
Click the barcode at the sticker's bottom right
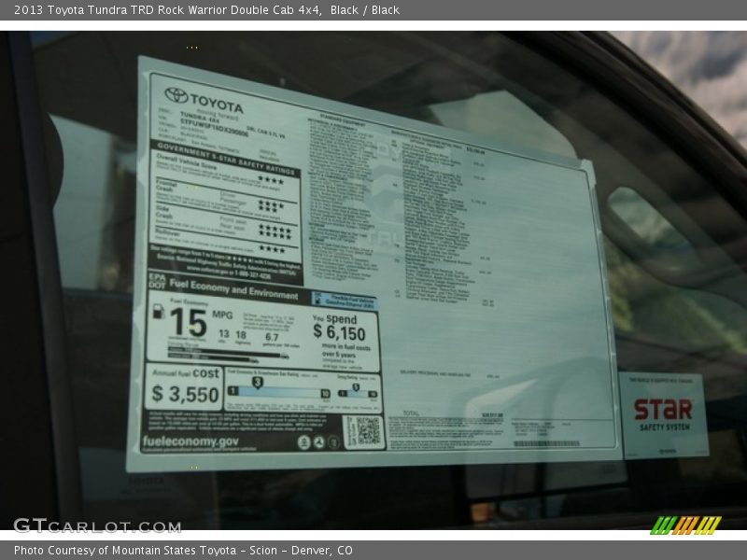click(x=546, y=442)
